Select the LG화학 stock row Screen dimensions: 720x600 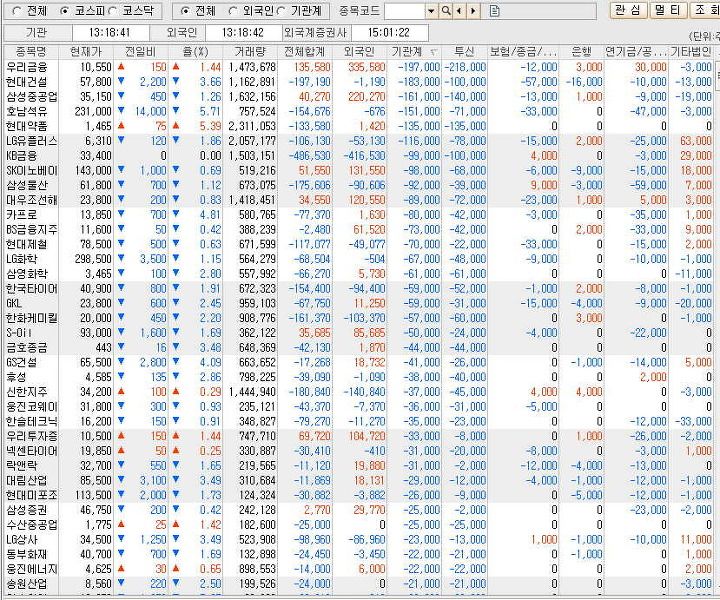coord(358,259)
